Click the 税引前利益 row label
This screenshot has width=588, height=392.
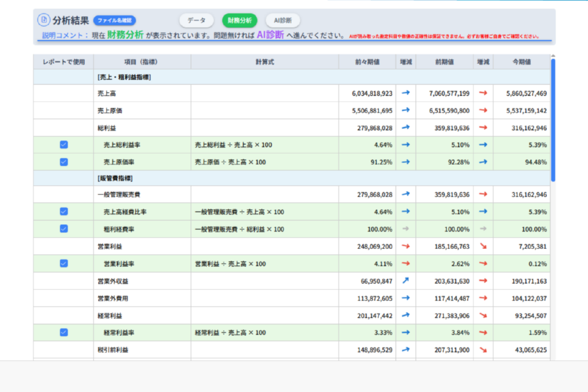(x=113, y=350)
